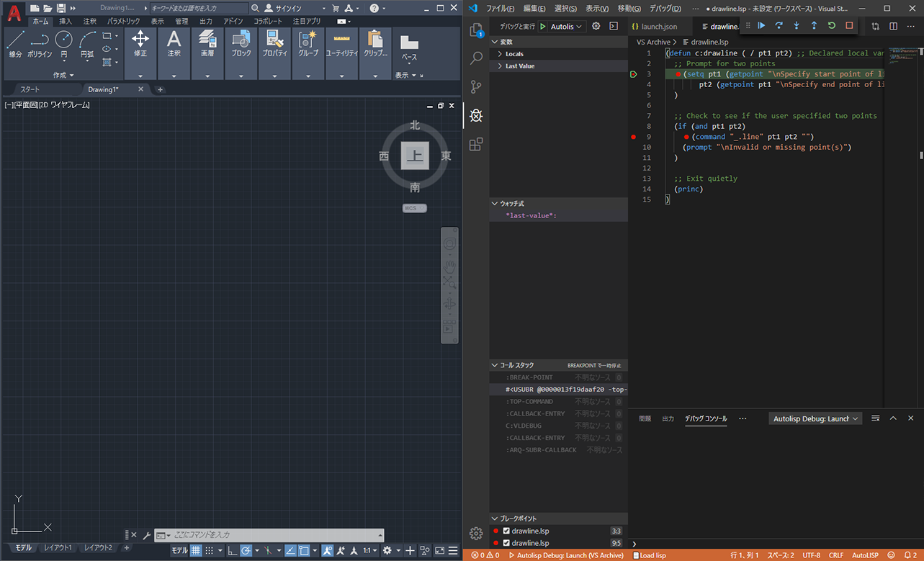Screen dimensions: 924x561
Task: Click the debug Continue button
Action: coord(761,26)
